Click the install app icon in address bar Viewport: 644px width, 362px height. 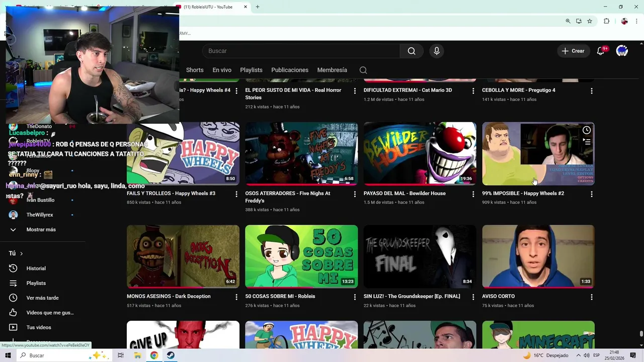[x=579, y=21]
